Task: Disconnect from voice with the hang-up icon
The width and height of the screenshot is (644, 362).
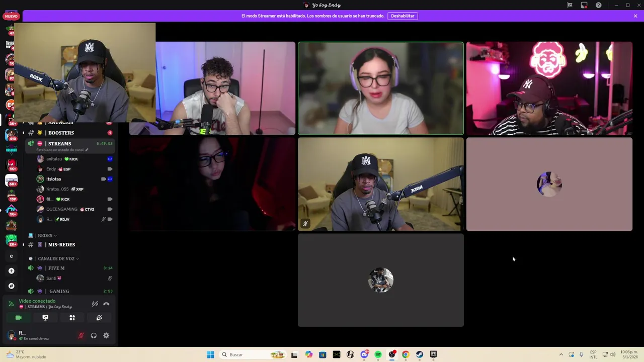Action: coord(106,304)
